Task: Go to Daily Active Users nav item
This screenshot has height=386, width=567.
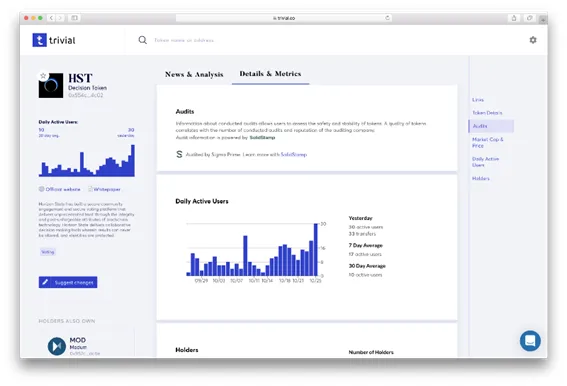Action: pyautogui.click(x=485, y=162)
